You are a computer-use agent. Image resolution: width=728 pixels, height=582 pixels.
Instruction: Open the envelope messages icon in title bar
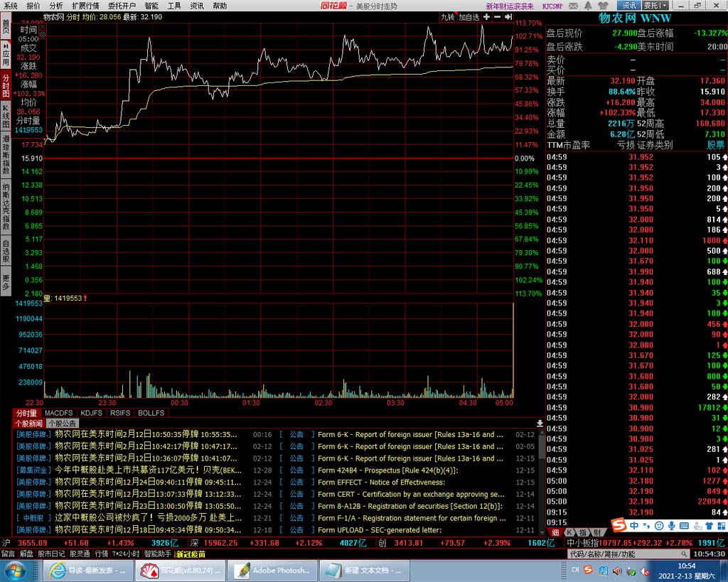tap(574, 6)
